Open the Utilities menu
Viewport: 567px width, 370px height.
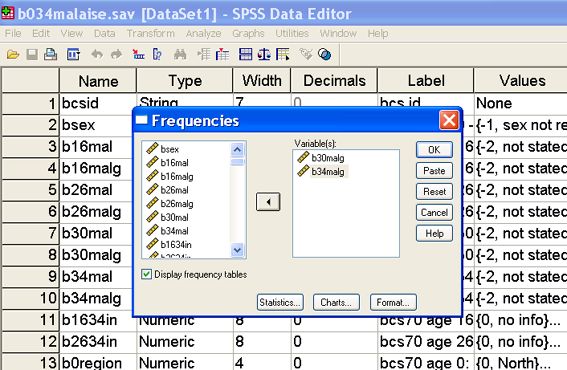point(292,34)
